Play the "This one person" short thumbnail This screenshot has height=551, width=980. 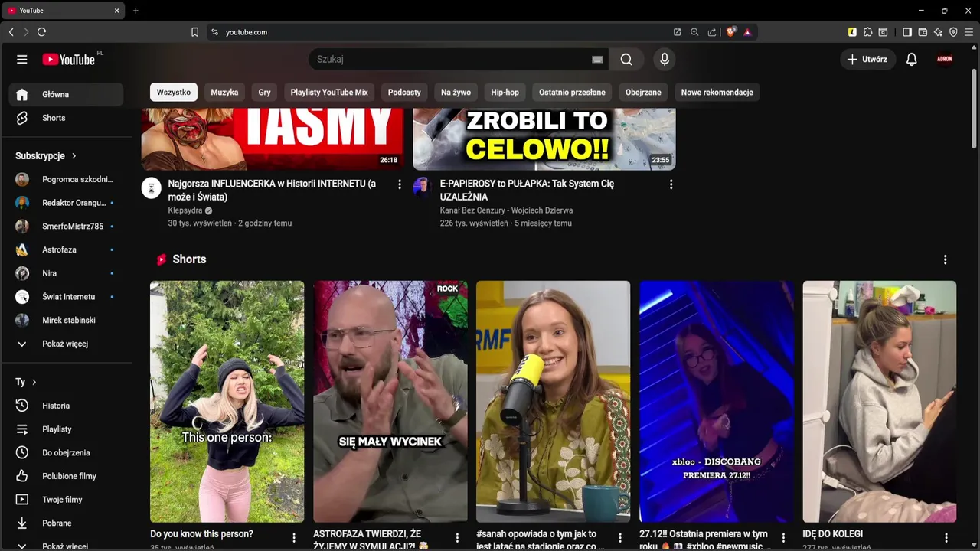[x=227, y=402]
